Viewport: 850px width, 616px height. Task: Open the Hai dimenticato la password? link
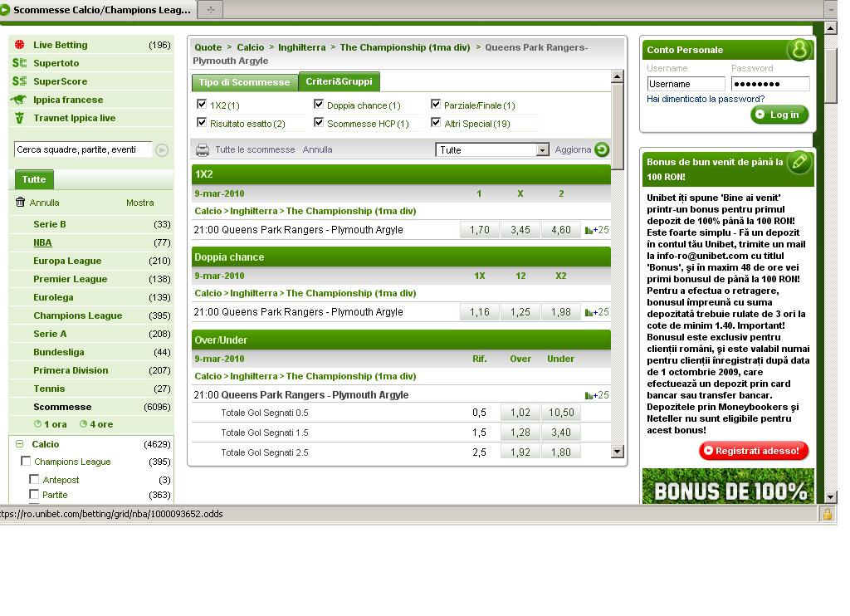click(x=706, y=100)
